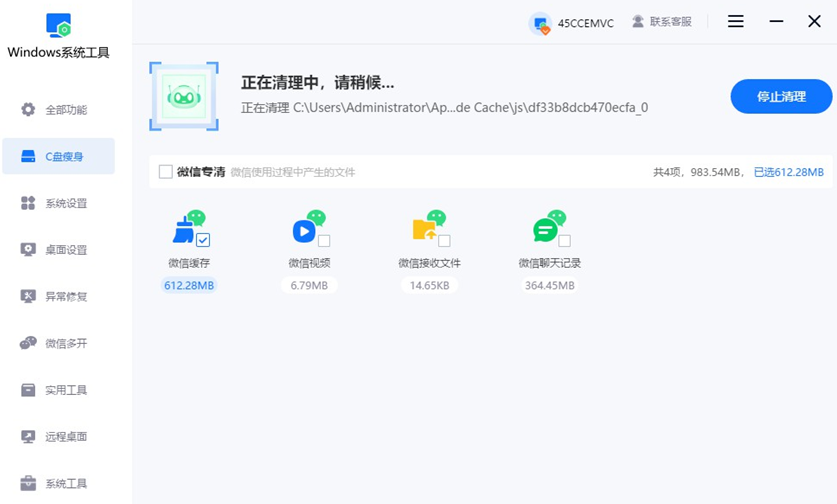Screen dimensions: 837x504
Task: Check the 微信接收文件 checkbox
Action: (444, 241)
